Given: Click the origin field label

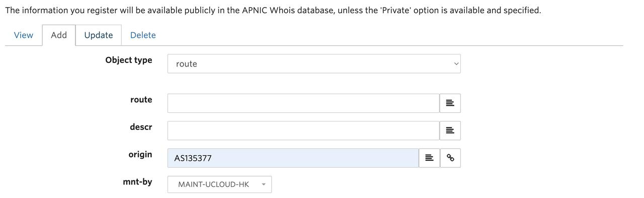Looking at the screenshot, I should point(140,155).
